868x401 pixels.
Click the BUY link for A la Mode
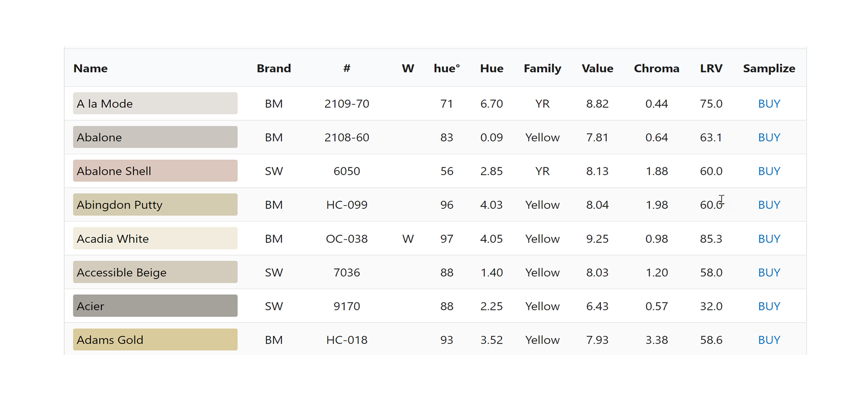769,104
